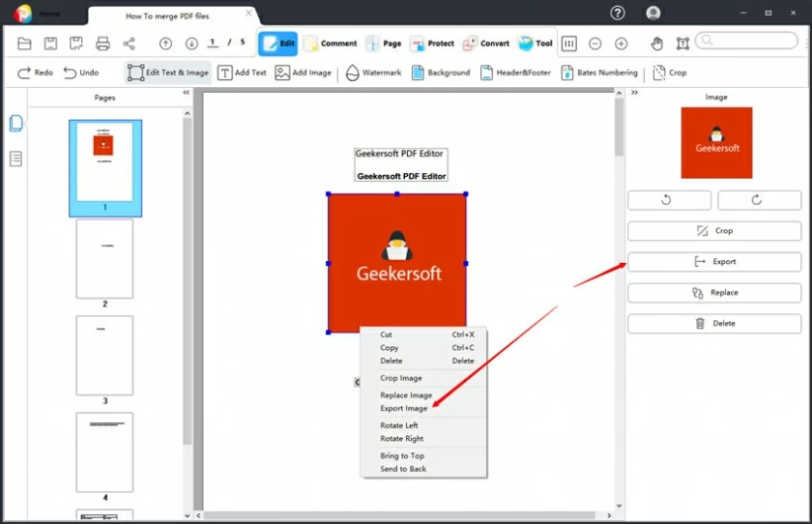Click the Replace button in Image panel
This screenshot has width=812, height=524.
pyautogui.click(x=714, y=293)
